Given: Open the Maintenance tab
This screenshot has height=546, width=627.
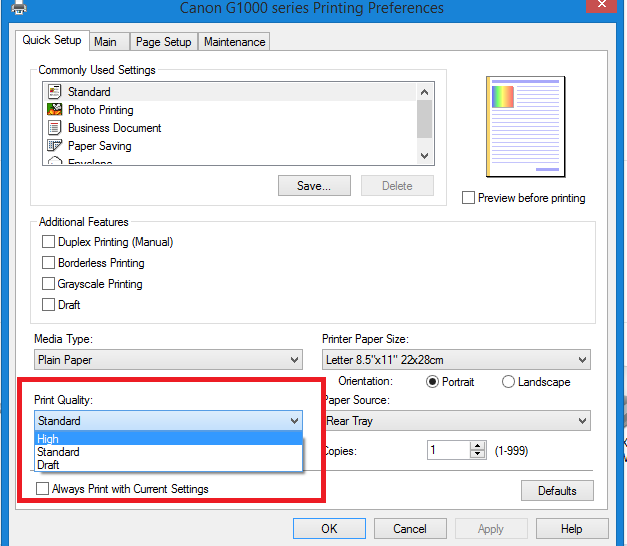Looking at the screenshot, I should click(234, 42).
